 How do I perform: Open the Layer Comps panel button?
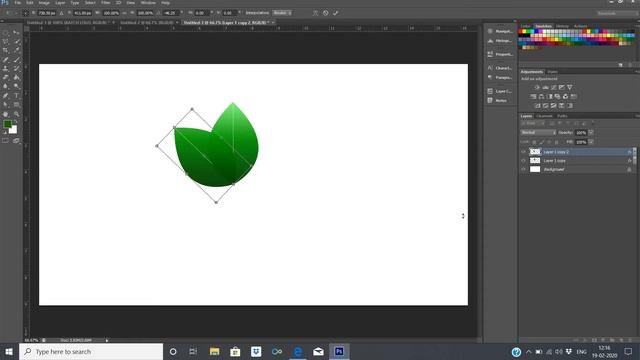(x=500, y=91)
